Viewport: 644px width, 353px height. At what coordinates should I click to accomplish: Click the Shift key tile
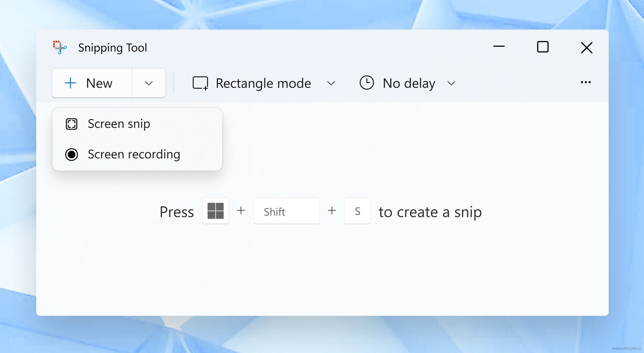pyautogui.click(x=286, y=211)
